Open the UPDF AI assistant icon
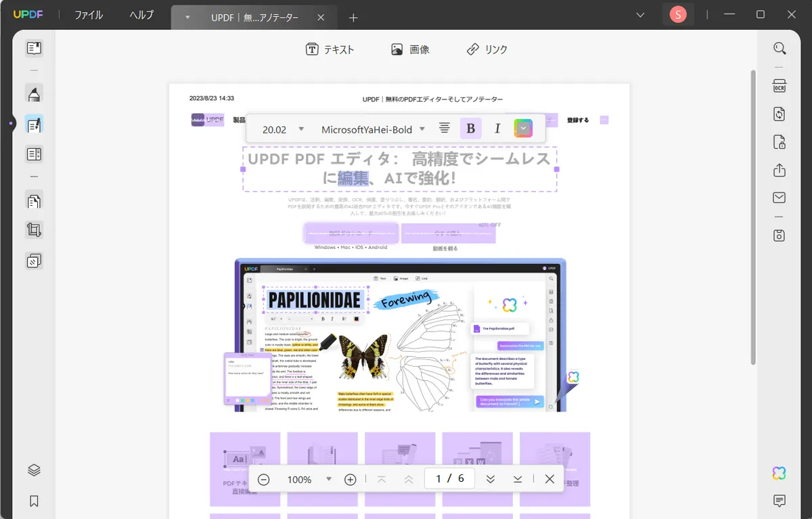The height and width of the screenshot is (519, 812). pyautogui.click(x=780, y=474)
